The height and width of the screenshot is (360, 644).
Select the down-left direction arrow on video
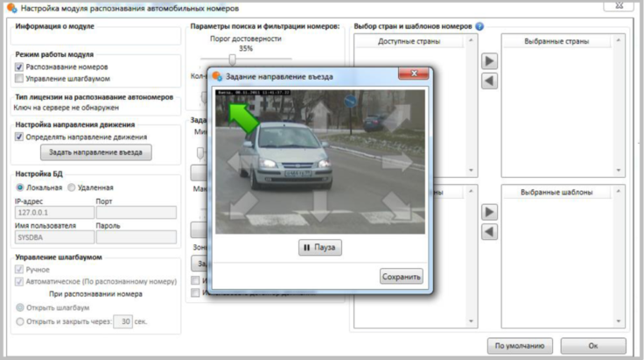coord(244,206)
